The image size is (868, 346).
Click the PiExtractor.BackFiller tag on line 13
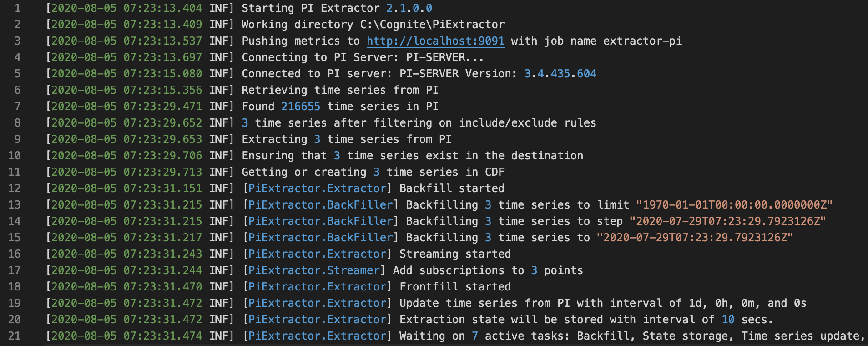tap(320, 205)
